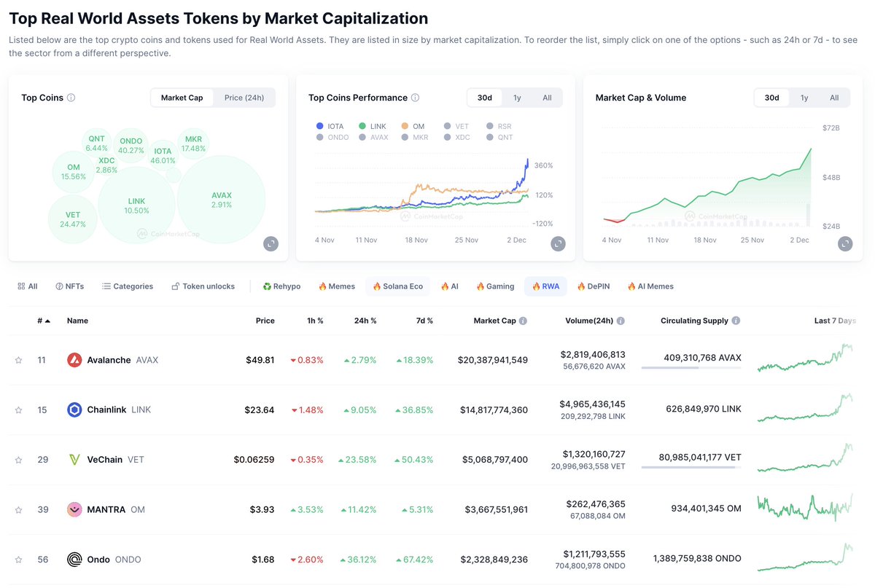875x588 pixels.
Task: Click the MANTRA logo icon
Action: (x=74, y=509)
